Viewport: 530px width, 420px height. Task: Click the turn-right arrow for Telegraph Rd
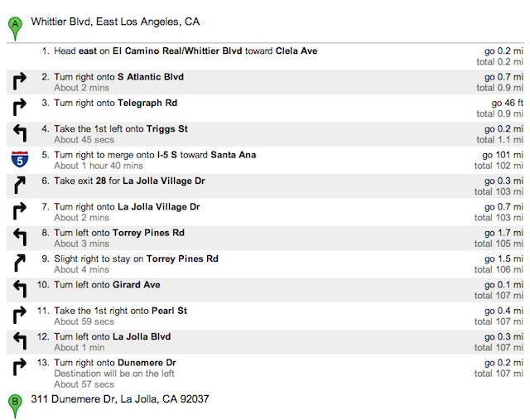tap(18, 107)
